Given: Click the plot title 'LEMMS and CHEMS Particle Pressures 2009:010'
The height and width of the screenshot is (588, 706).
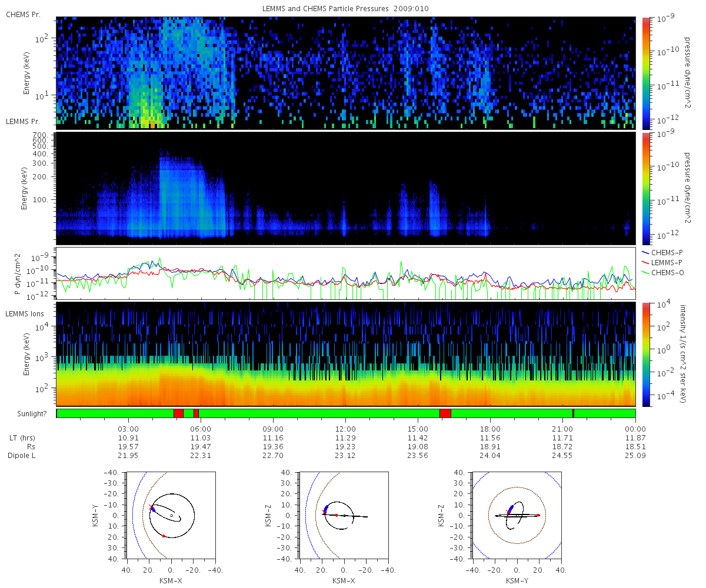Looking at the screenshot, I should click(x=346, y=9).
